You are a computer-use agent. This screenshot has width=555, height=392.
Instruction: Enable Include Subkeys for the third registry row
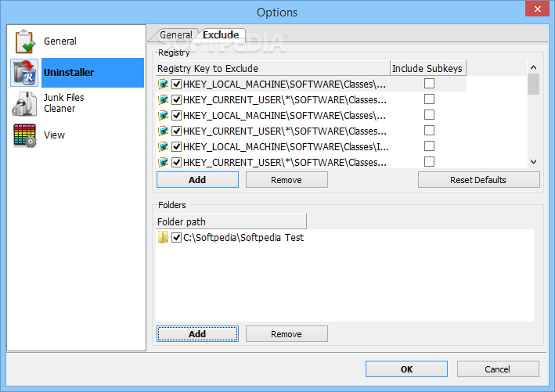(x=429, y=115)
